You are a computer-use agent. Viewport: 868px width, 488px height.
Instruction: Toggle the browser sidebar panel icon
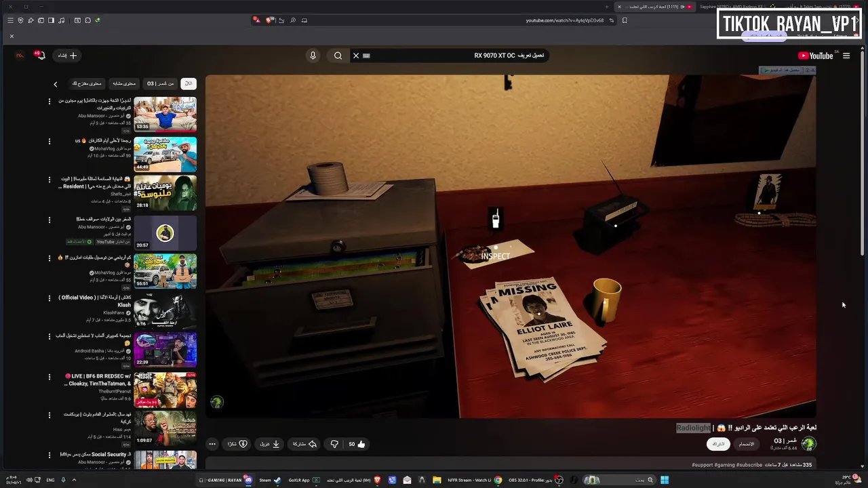pos(51,20)
